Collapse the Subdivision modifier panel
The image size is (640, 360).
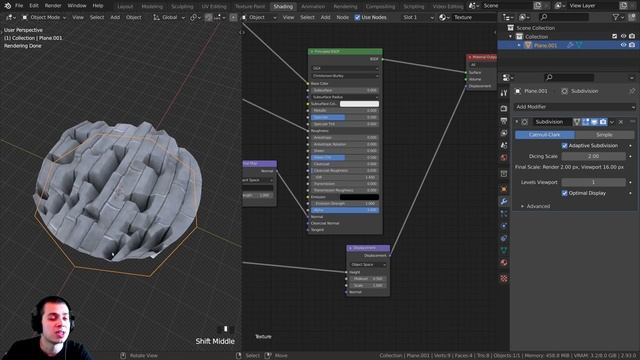tap(517, 122)
